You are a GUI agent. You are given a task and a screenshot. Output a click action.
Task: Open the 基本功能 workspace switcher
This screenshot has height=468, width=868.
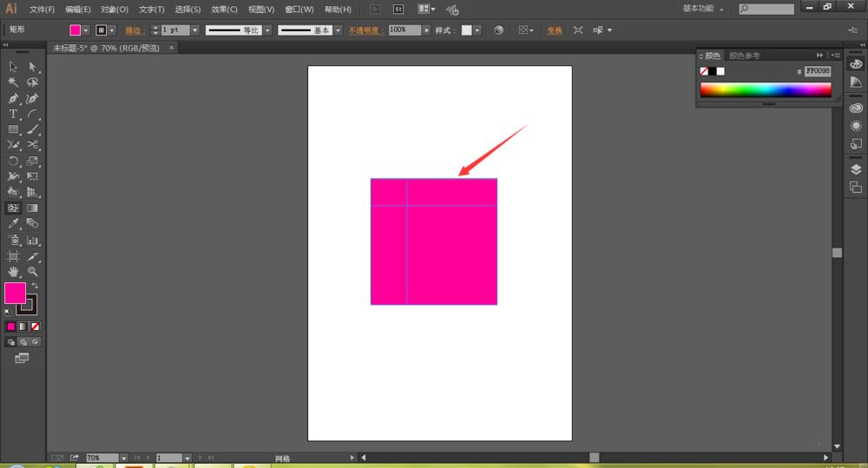703,9
